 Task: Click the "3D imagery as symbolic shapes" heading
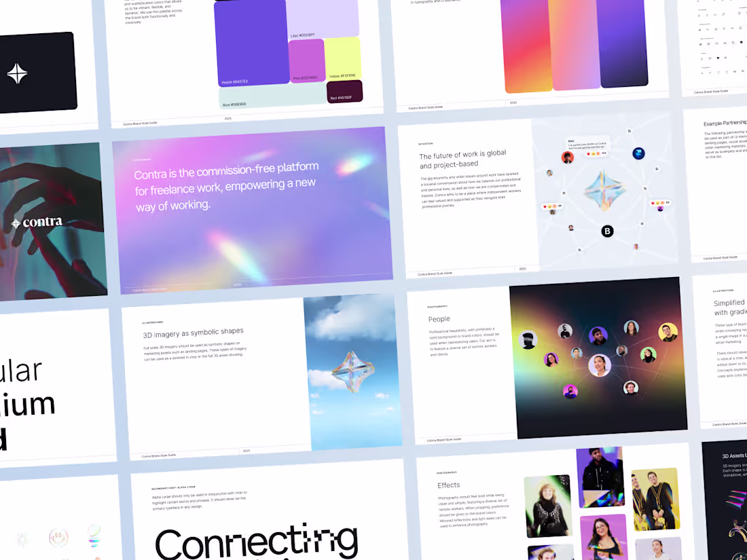point(193,333)
